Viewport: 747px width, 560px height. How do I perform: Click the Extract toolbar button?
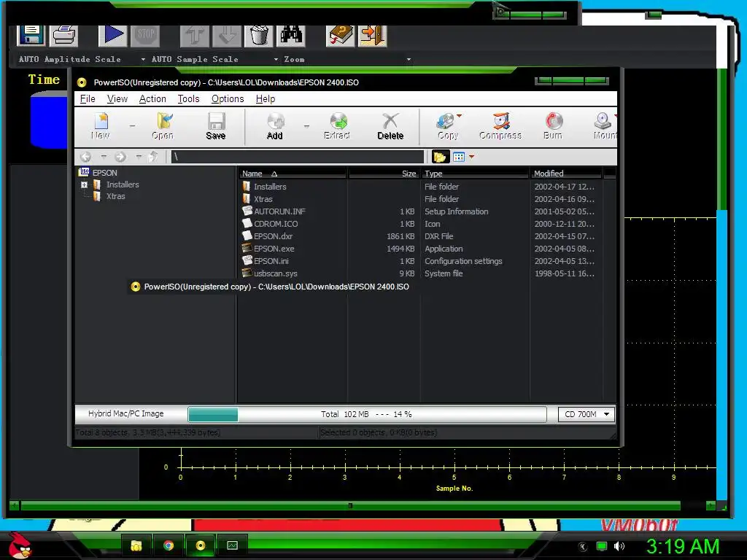337,126
